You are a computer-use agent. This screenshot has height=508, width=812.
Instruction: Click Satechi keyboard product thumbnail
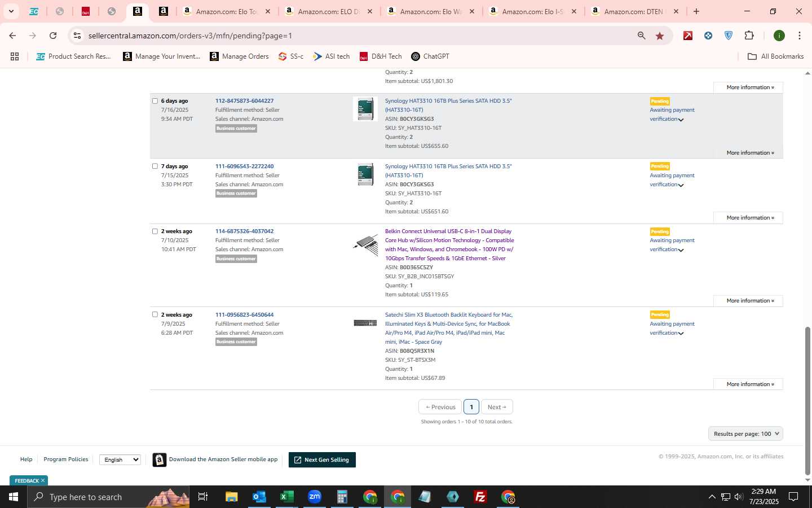pyautogui.click(x=365, y=323)
